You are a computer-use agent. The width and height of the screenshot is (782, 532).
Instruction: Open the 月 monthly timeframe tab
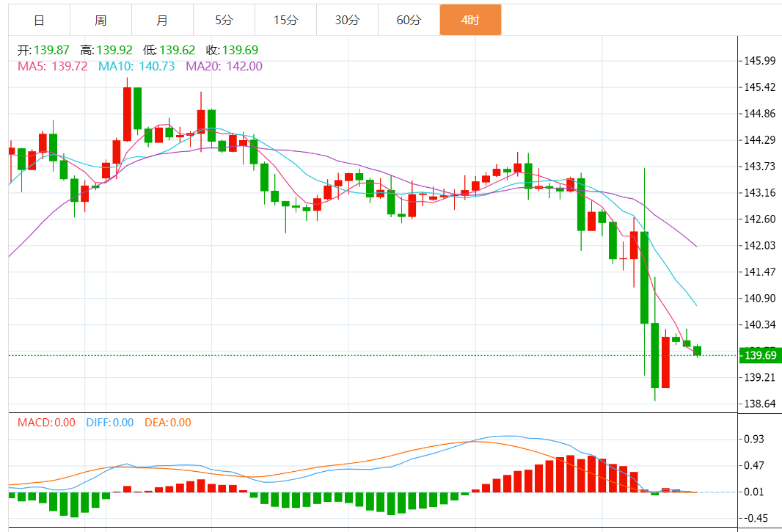(x=163, y=20)
